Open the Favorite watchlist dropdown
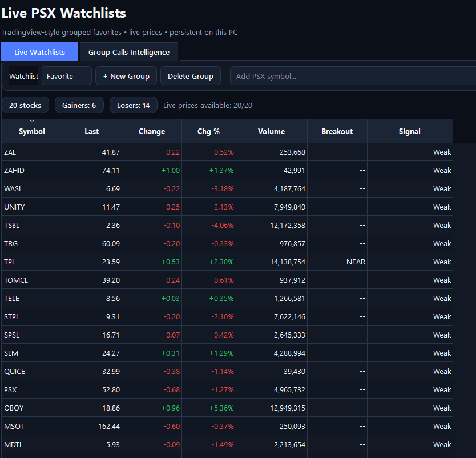The width and height of the screenshot is (476, 458). (x=66, y=76)
